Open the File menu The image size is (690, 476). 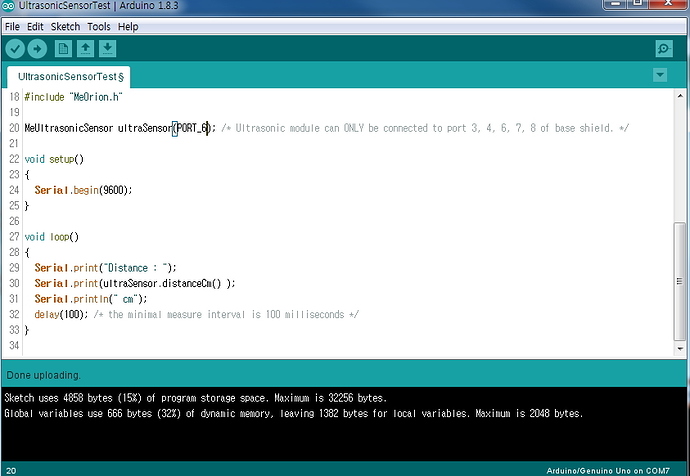coord(12,27)
